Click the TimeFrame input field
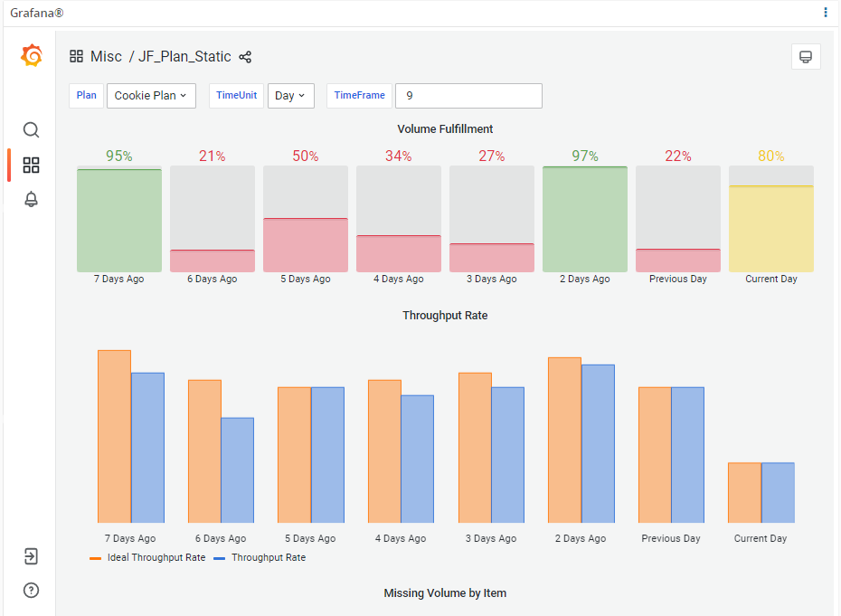 pos(468,96)
